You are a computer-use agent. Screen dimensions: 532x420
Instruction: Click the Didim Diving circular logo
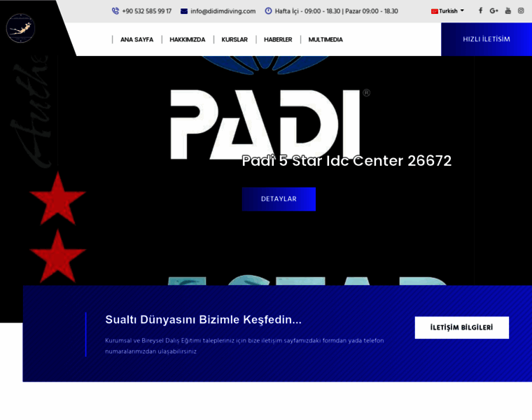pyautogui.click(x=20, y=28)
